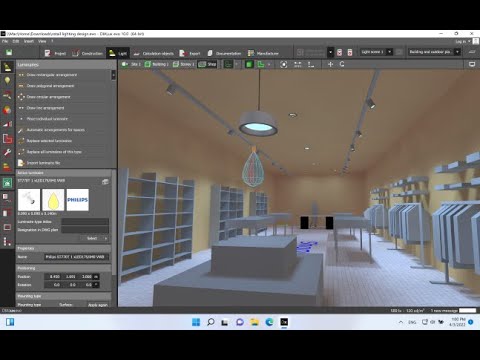Click the green-highlighted luminaire tool in the sidebar
The image size is (480, 360).
[x=7, y=182]
